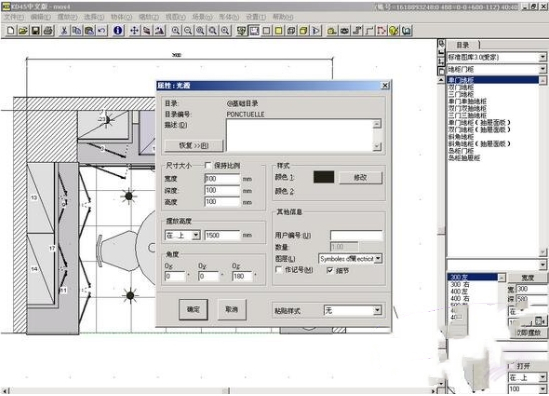
Task: Click the 取消 button
Action: tap(231, 310)
